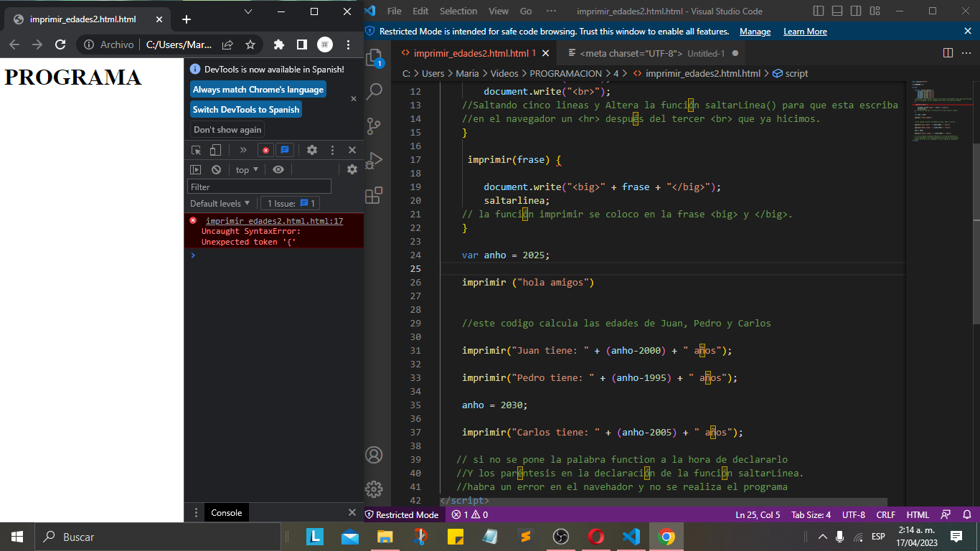This screenshot has height=551, width=980.
Task: Open the Console settings gear
Action: click(352, 169)
